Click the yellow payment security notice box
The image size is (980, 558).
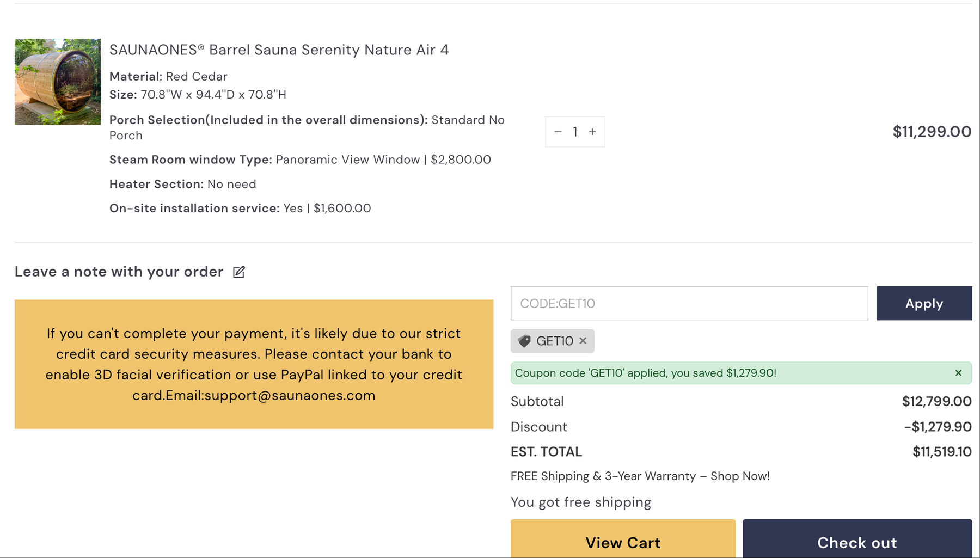tap(254, 364)
